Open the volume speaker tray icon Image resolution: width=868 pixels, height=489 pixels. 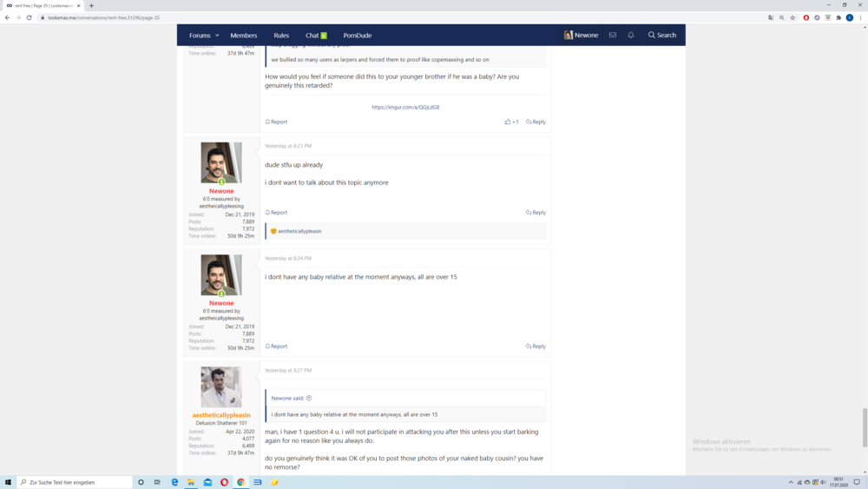tap(823, 482)
